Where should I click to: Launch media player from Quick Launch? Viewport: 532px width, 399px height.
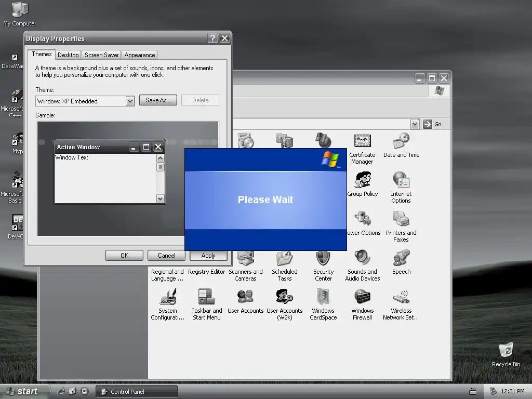tap(85, 391)
